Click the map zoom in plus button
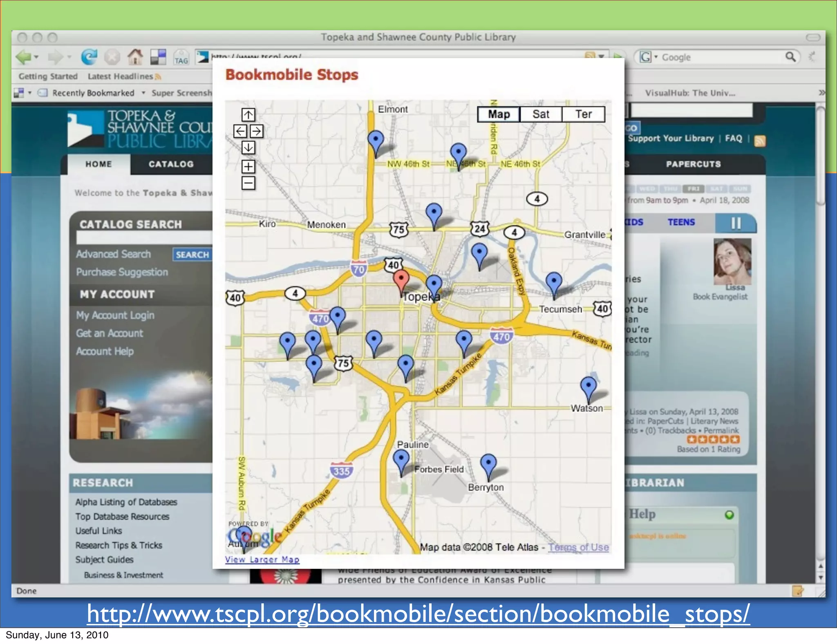Image resolution: width=837 pixels, height=644 pixels. click(x=248, y=166)
